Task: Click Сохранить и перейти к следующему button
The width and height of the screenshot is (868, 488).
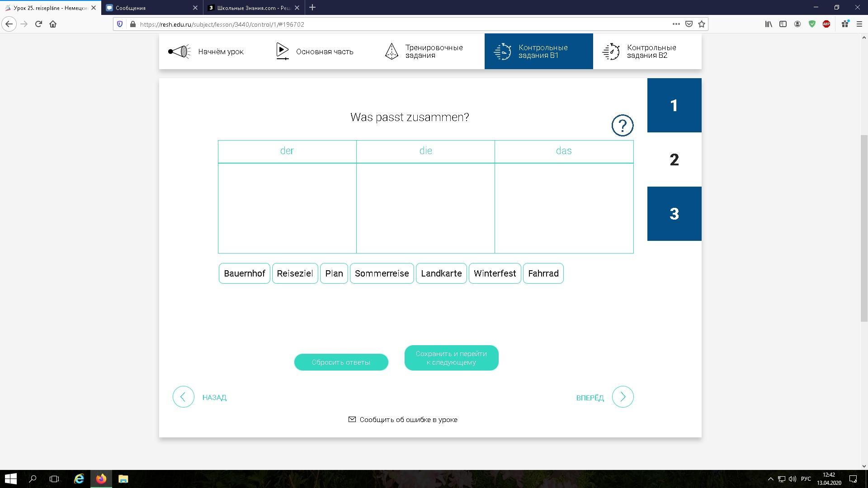Action: tap(451, 358)
